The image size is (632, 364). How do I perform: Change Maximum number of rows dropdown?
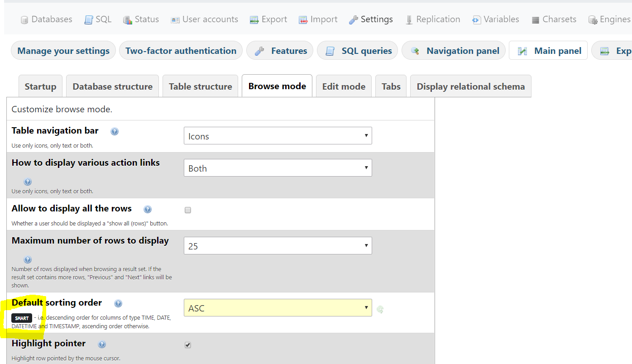pos(278,245)
